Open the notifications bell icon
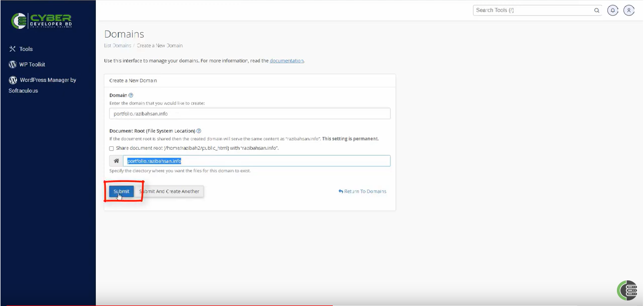The width and height of the screenshot is (644, 306). 613,10
